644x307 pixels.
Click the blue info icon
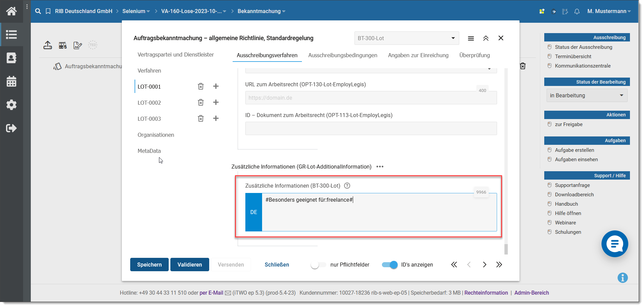pos(623,278)
